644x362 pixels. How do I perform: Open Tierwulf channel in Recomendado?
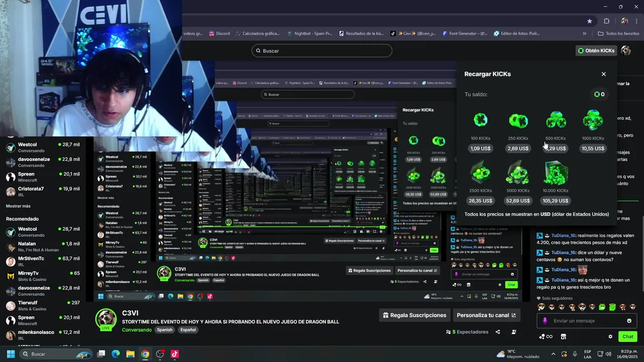43,306
